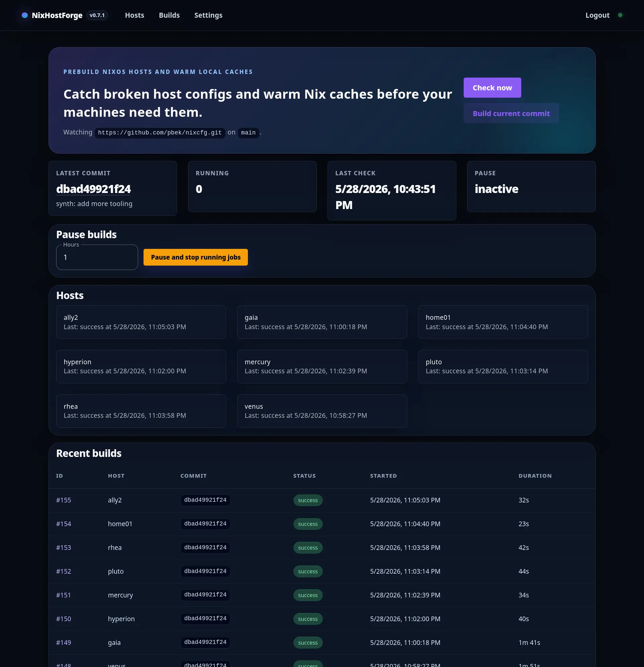Image resolution: width=644 pixels, height=667 pixels.
Task: Click the github.com/pbek/nixcfg.git repository URL
Action: pyautogui.click(x=160, y=132)
